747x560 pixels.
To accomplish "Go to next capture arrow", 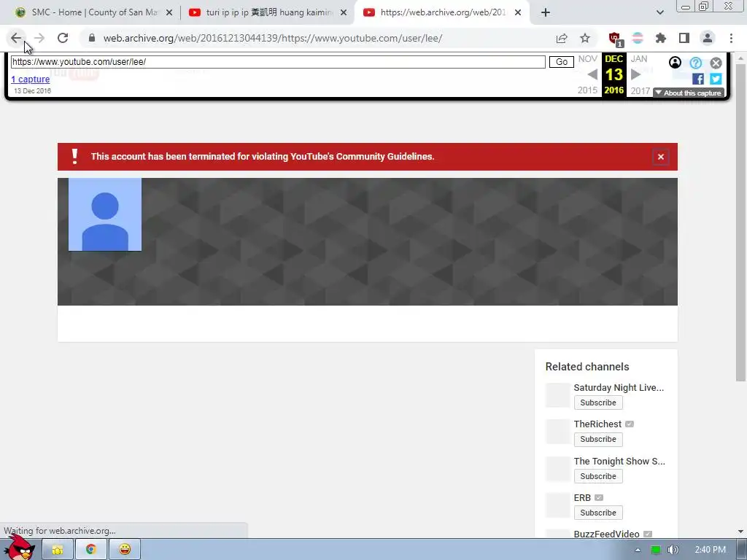I will coord(635,74).
